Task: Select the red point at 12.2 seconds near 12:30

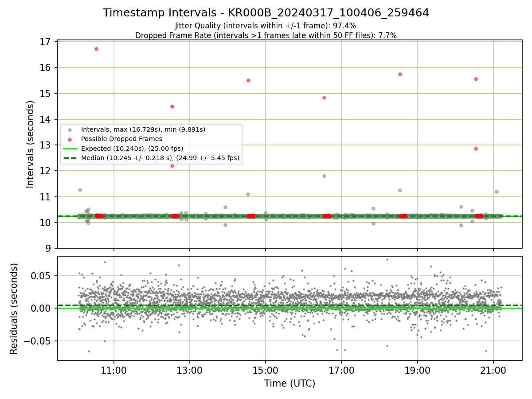Action: (172, 166)
